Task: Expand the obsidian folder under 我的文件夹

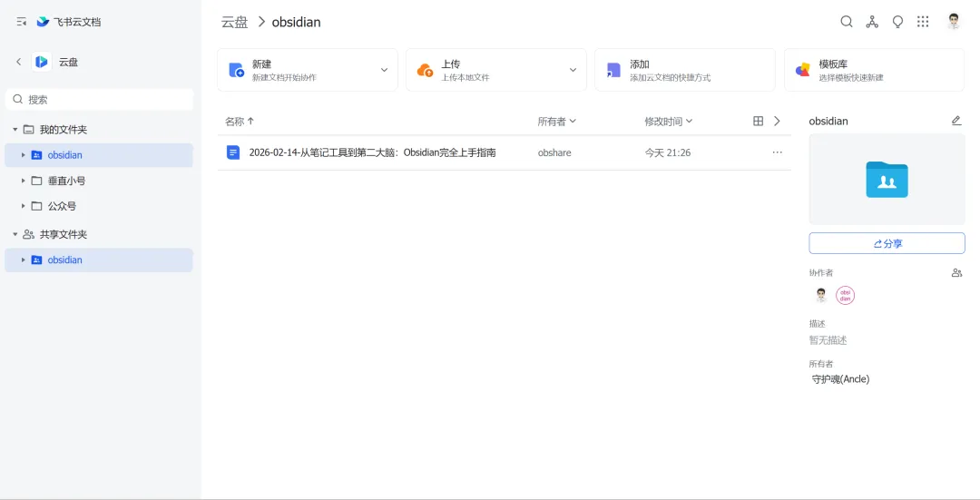Action: (23, 155)
